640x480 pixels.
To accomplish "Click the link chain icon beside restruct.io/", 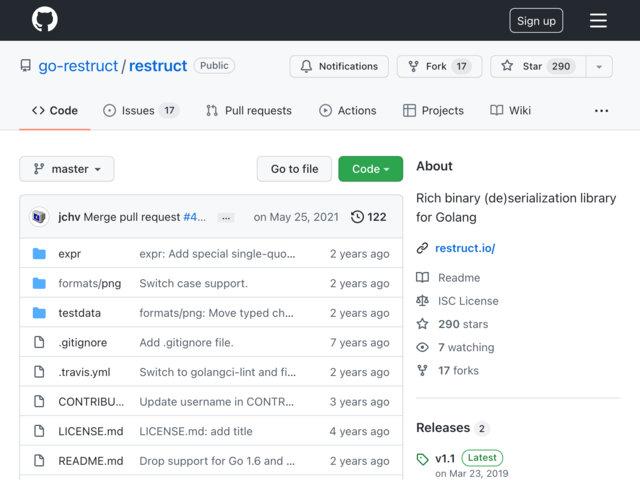I will tap(422, 248).
